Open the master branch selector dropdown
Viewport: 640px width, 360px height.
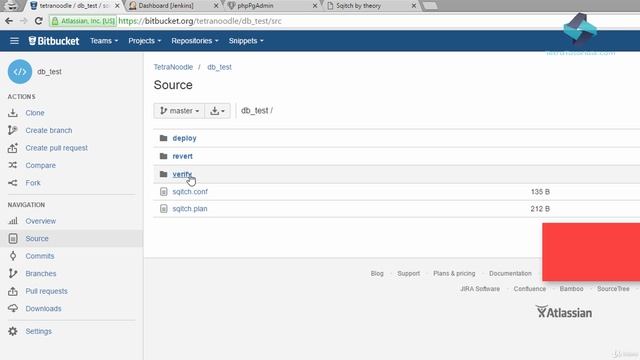coord(179,111)
